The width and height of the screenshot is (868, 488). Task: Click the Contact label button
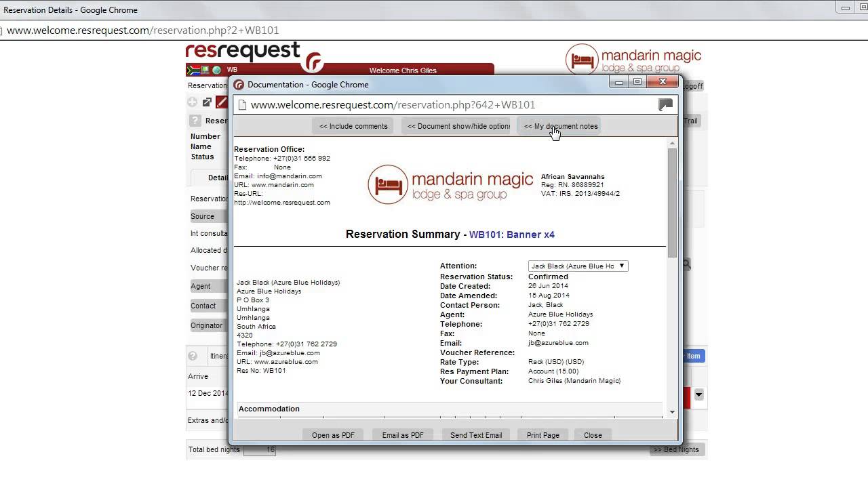point(210,306)
